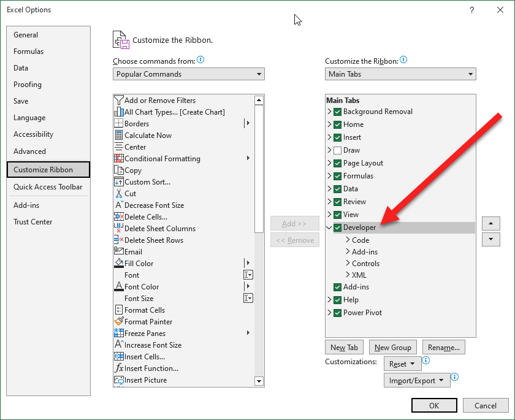Click the Copy command icon
This screenshot has width=515, height=420.
point(118,170)
